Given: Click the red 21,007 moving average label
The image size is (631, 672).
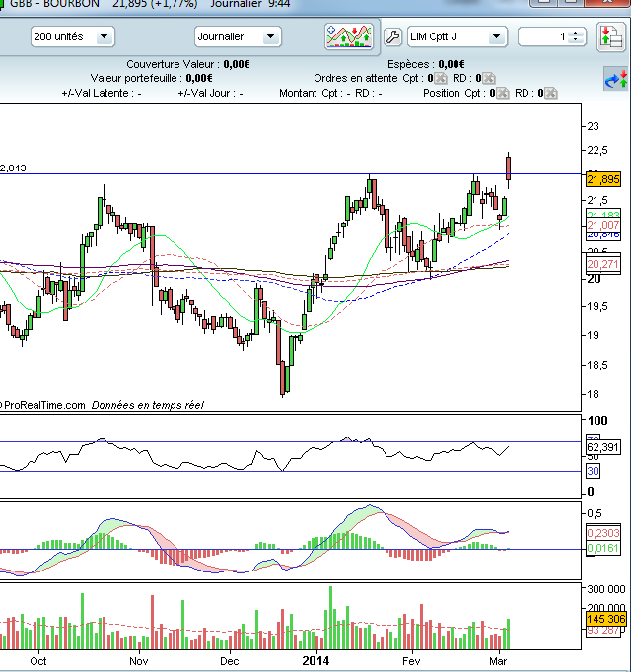Looking at the screenshot, I should pyautogui.click(x=603, y=225).
